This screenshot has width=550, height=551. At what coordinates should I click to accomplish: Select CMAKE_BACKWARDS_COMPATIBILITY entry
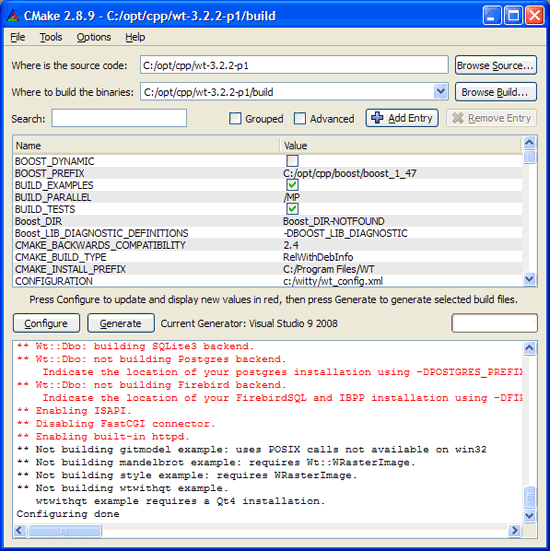[100, 245]
